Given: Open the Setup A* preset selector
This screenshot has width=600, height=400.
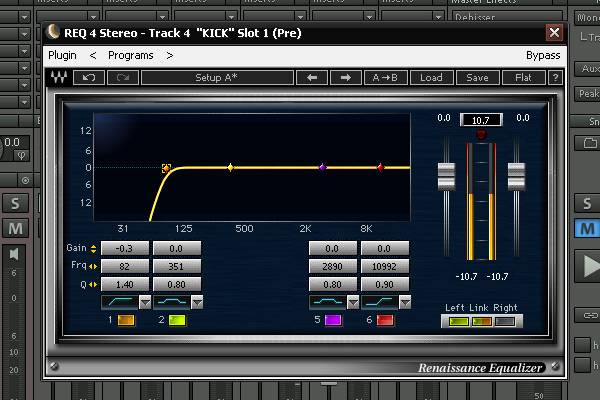Looking at the screenshot, I should (x=217, y=78).
